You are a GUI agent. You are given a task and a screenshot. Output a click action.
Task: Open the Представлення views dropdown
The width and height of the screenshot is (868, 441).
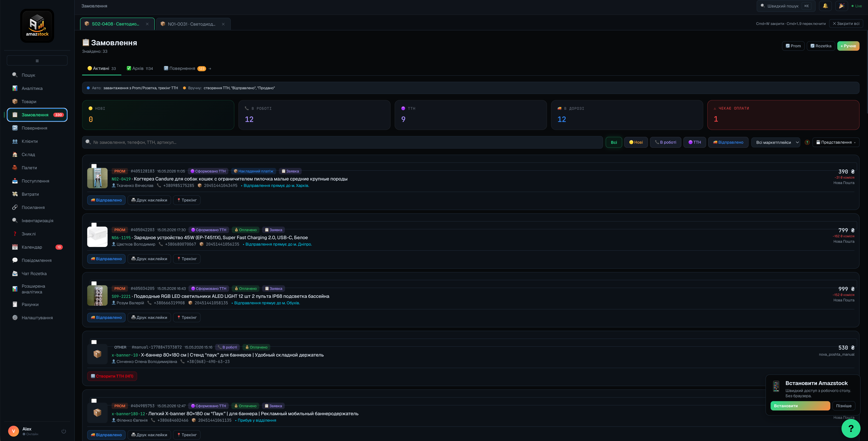836,142
